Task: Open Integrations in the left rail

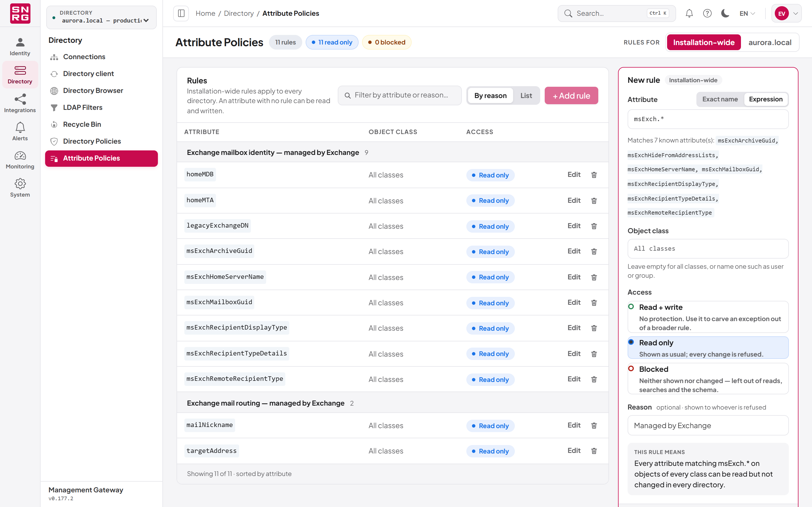Action: [20, 103]
